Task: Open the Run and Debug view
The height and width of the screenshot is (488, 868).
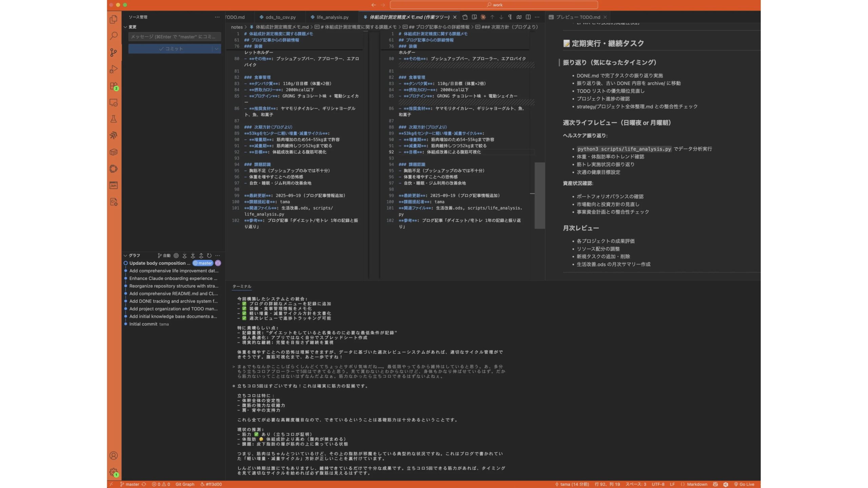Action: pyautogui.click(x=114, y=69)
